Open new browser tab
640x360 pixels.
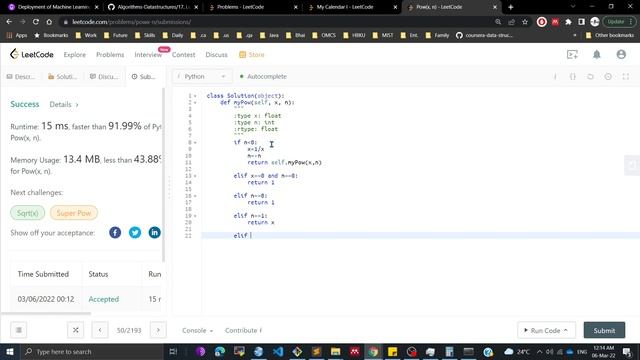coord(510,7)
